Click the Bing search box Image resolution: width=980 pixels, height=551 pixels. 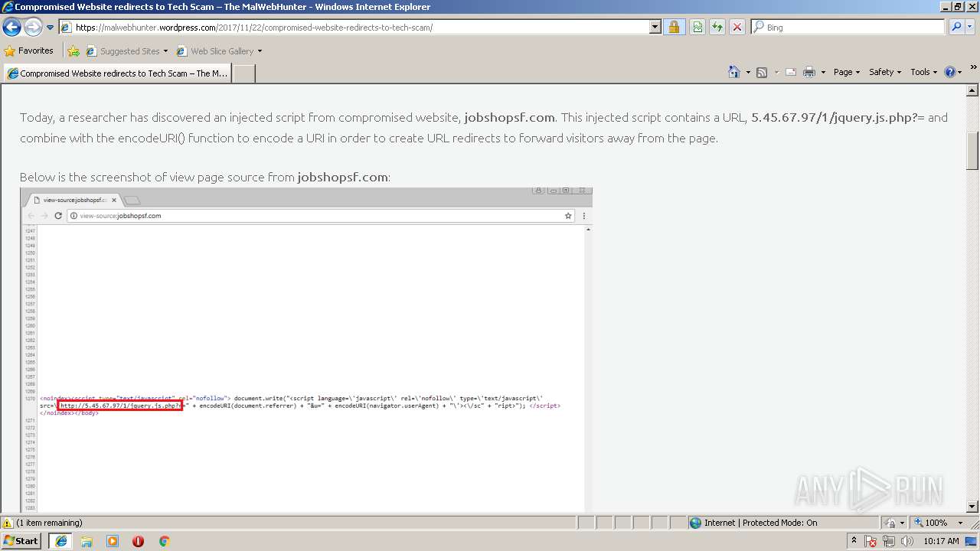pyautogui.click(x=848, y=28)
